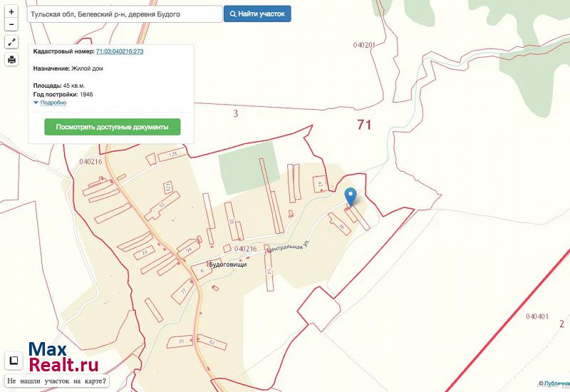Screen dimensions: 570x392
Task: Click 'Не нашли участок на карте?' prompt
Action: [x=56, y=381]
